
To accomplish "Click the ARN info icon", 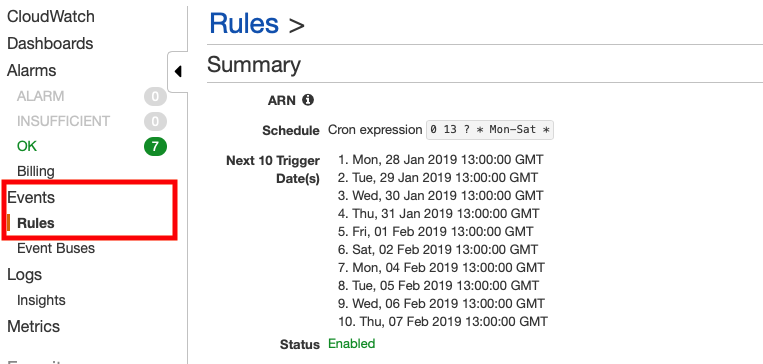I will tap(308, 100).
